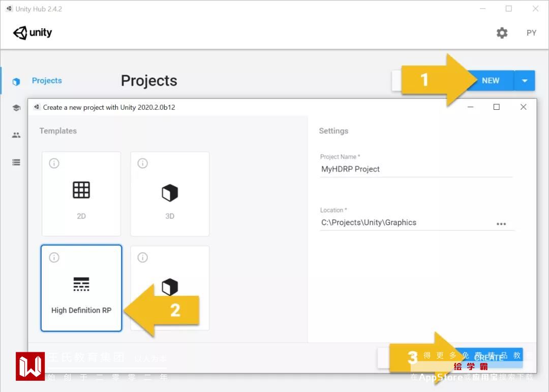Screen dimensions: 549x392
Task: Close the Create new project dialog
Action: coord(523,107)
